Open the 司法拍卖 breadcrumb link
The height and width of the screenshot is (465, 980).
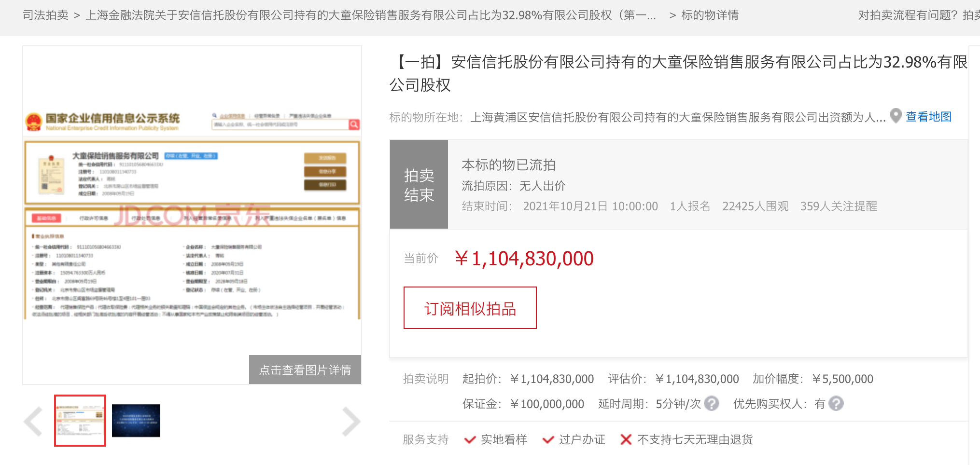coord(45,15)
